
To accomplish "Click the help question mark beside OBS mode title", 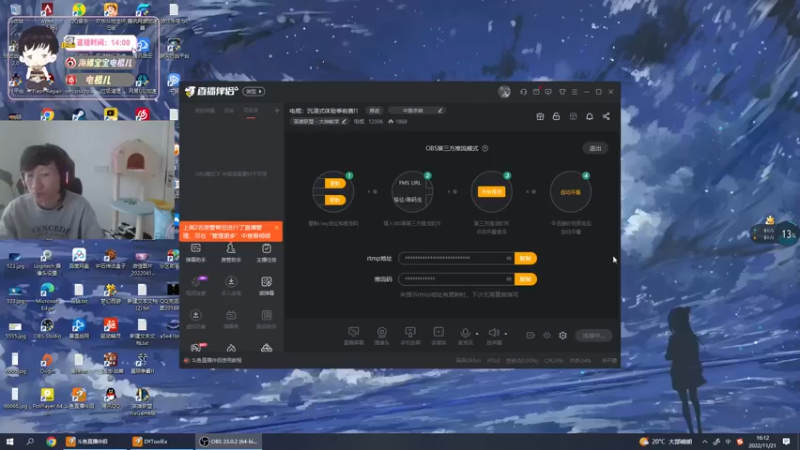I will 485,148.
